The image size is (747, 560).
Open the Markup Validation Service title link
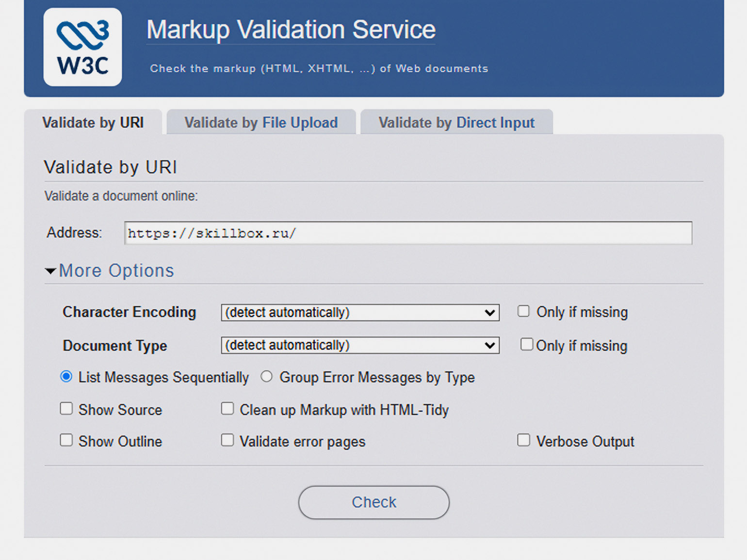pyautogui.click(x=291, y=30)
